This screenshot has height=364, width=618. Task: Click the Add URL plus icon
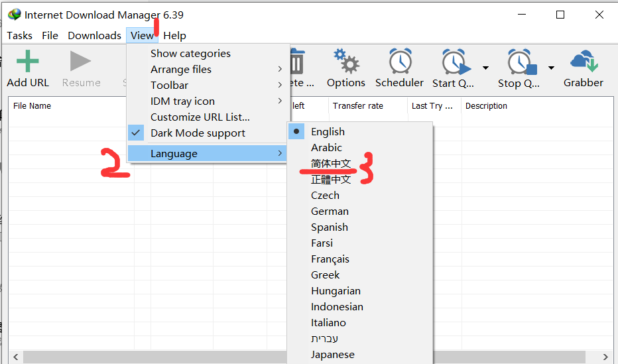(28, 61)
